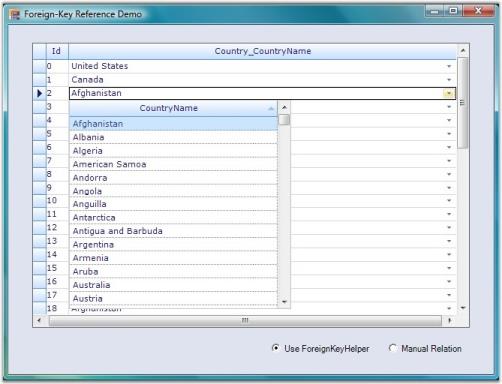Choose Austria in the dropdown list
502x384 pixels.
(173, 299)
